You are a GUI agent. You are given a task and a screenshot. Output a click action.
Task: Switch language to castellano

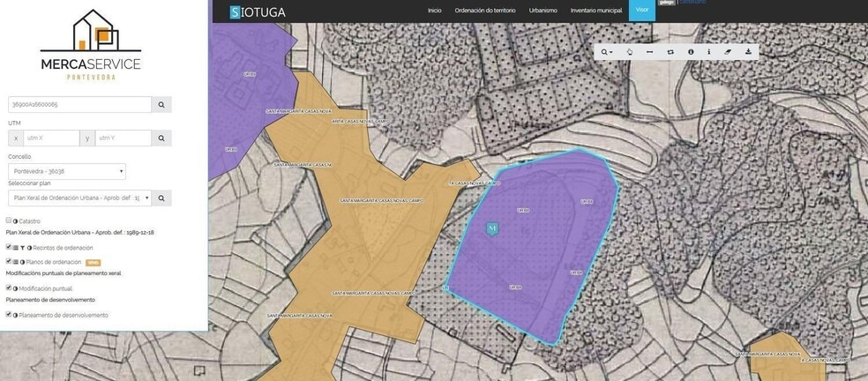693,3
